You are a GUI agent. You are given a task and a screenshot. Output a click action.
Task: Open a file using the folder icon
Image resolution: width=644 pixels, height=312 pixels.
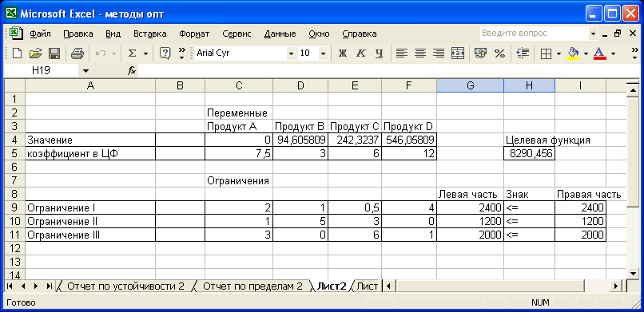36,53
